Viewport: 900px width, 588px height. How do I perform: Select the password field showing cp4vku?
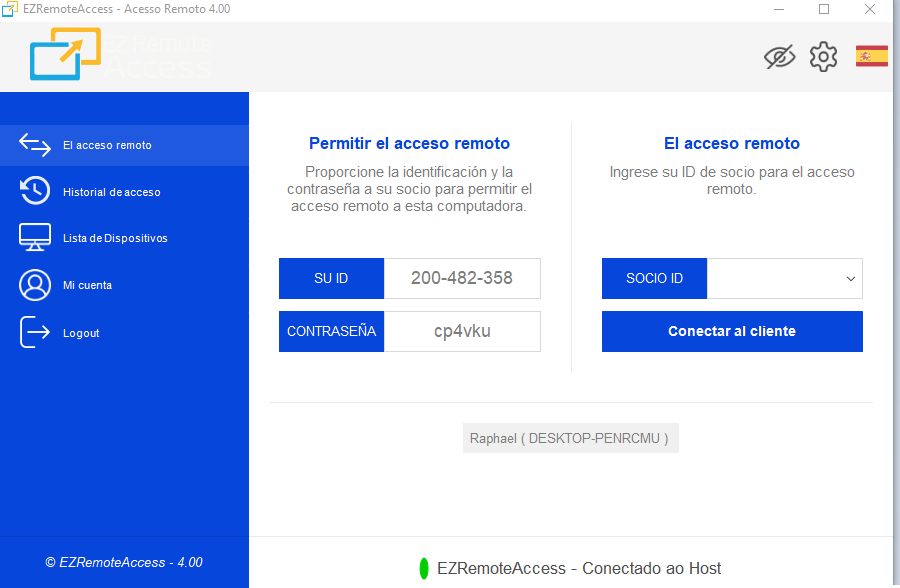(x=462, y=331)
